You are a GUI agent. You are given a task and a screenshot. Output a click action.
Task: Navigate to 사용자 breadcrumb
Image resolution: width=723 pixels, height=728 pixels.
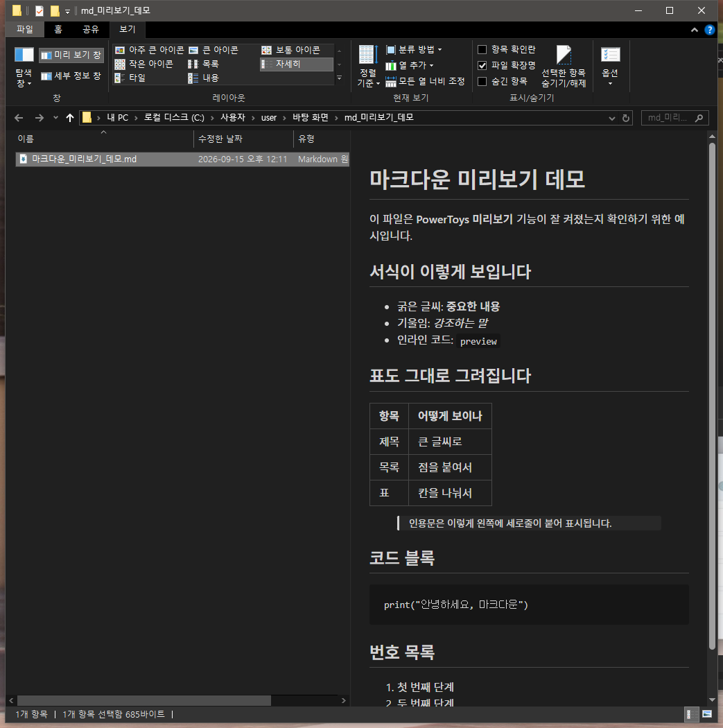(232, 117)
